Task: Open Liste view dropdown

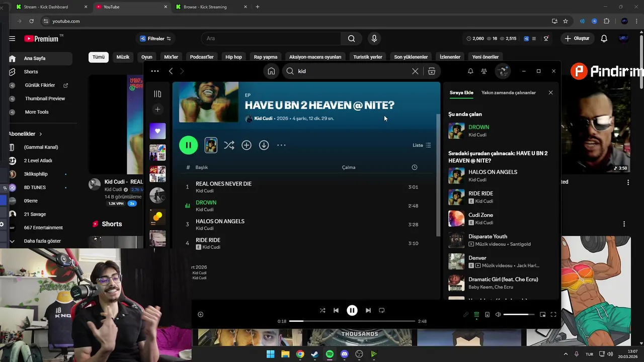Action: pos(422,145)
